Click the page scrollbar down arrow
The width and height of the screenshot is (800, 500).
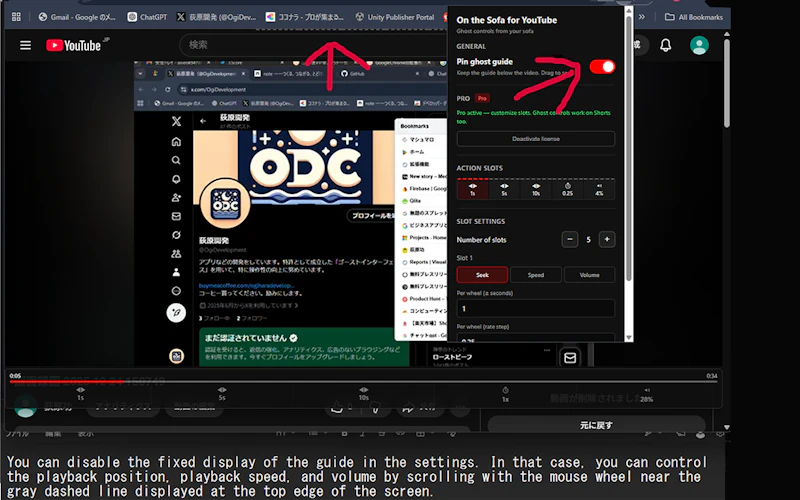(x=727, y=427)
